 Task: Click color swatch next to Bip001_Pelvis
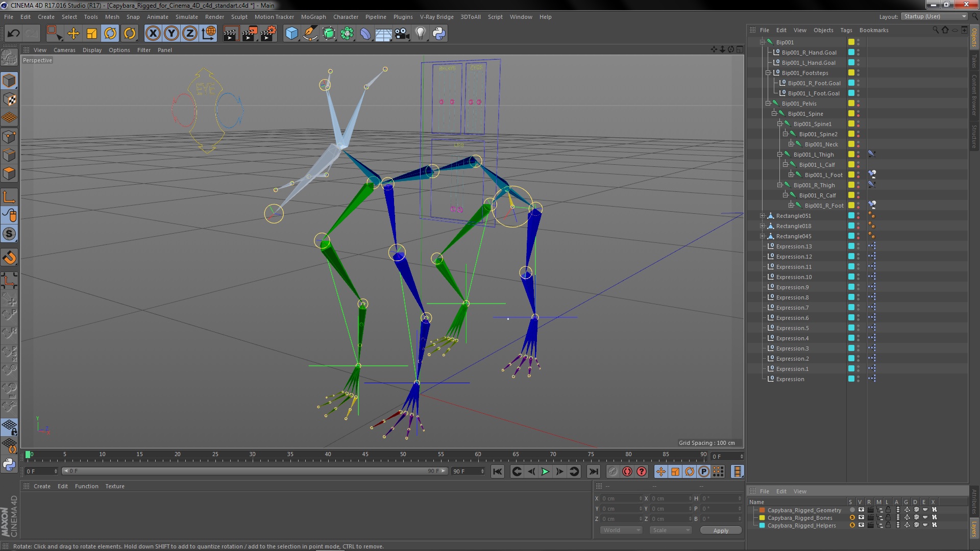point(850,103)
